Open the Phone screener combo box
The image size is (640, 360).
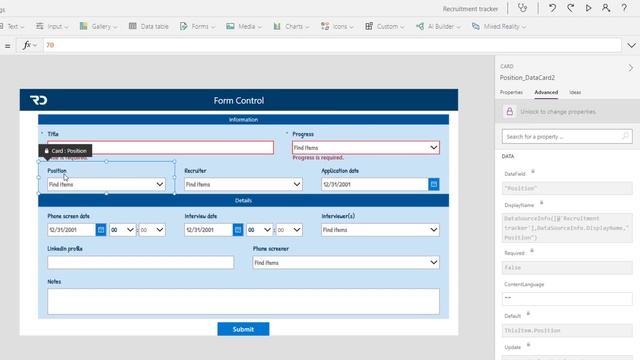tap(346, 262)
